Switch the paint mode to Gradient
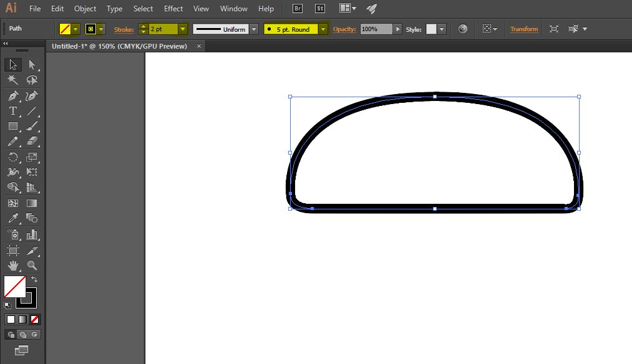The image size is (632, 364). click(x=22, y=319)
